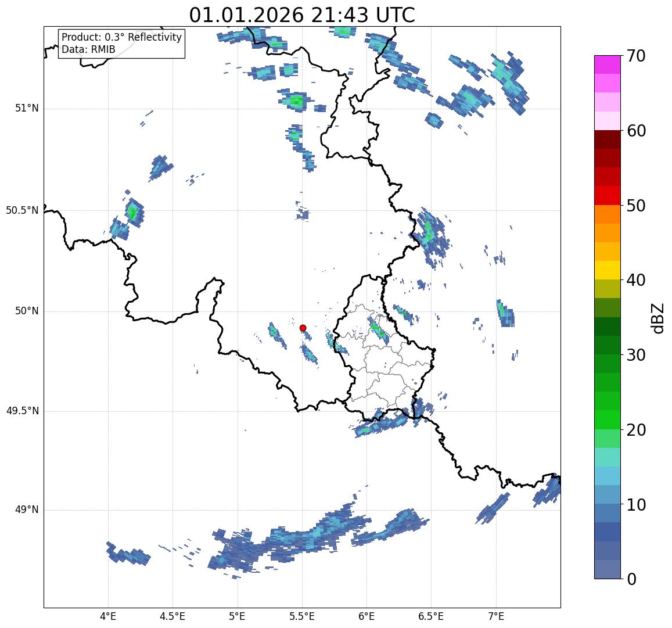Click the 49.5°N latitude label
This screenshot has width=672, height=628.
coord(22,411)
